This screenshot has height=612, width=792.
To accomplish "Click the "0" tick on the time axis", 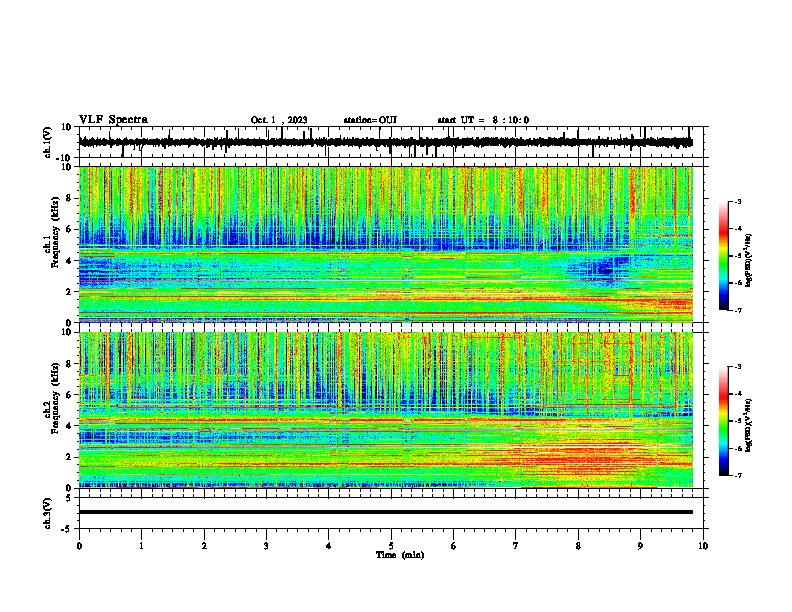I will (x=79, y=546).
